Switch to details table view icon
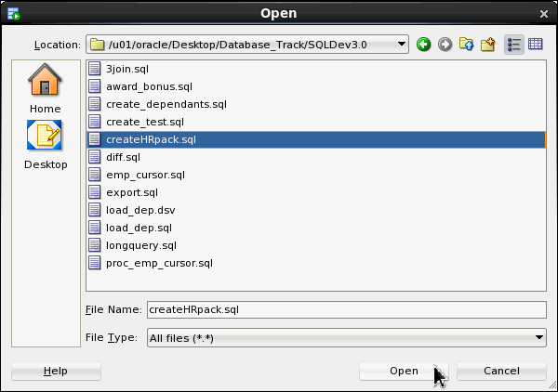 coord(536,44)
